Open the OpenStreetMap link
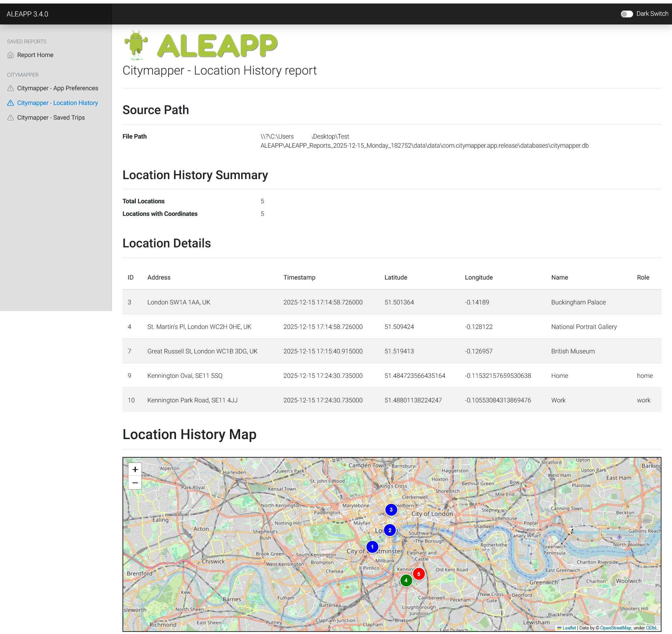The height and width of the screenshot is (634, 672). (x=615, y=628)
